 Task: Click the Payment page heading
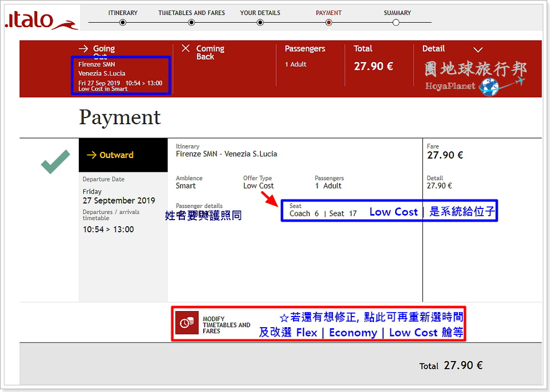120,118
